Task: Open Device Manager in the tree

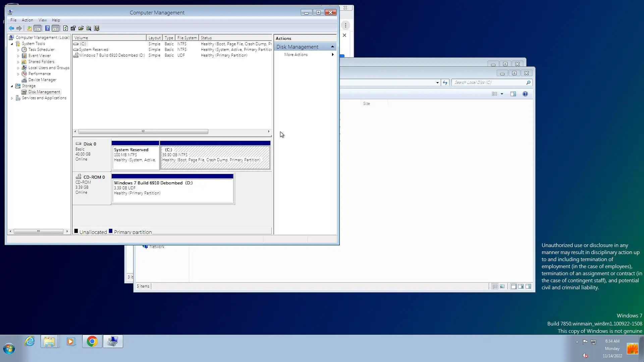Action: pyautogui.click(x=42, y=80)
